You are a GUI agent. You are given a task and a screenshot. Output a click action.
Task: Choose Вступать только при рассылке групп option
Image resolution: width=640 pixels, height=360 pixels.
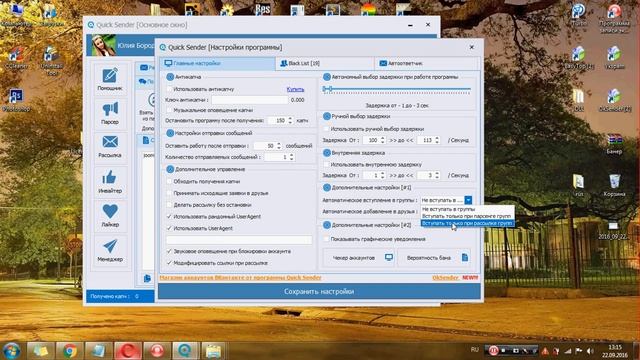click(x=467, y=223)
